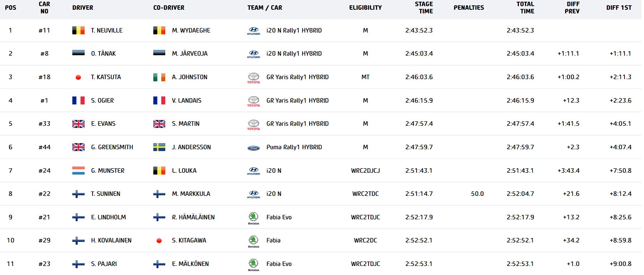
Task: Click the 50.0 penalty value for Suninen
Action: (x=477, y=194)
